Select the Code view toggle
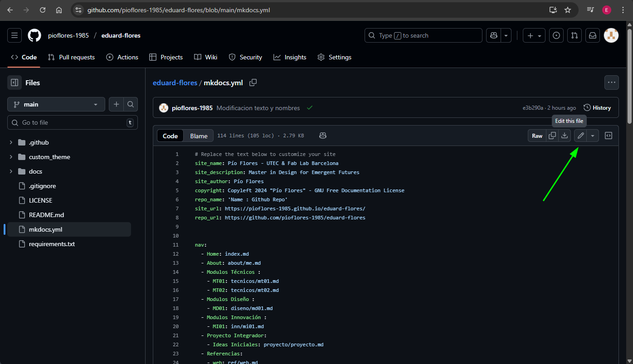This screenshot has width=633, height=364. 170,136
